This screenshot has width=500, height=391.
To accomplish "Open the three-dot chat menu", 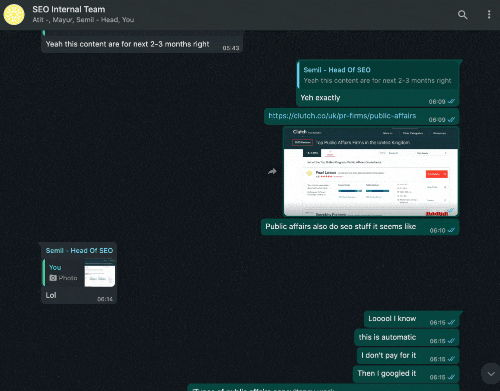I will (x=489, y=15).
